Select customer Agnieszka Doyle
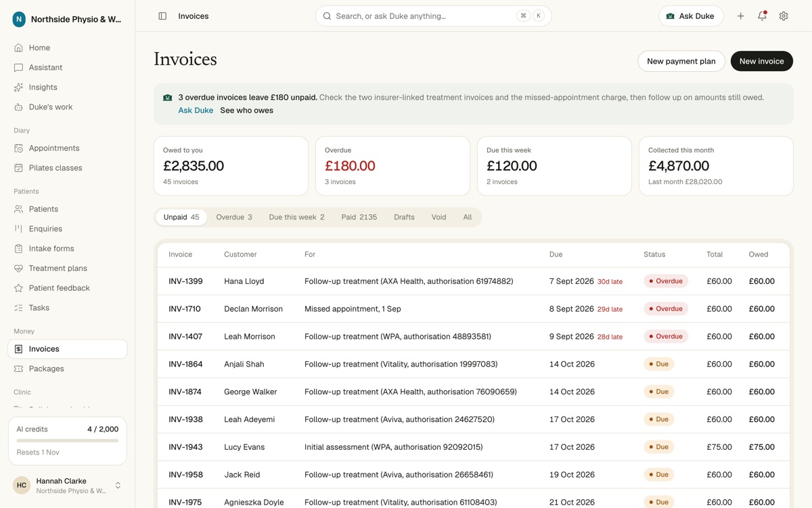 click(254, 502)
